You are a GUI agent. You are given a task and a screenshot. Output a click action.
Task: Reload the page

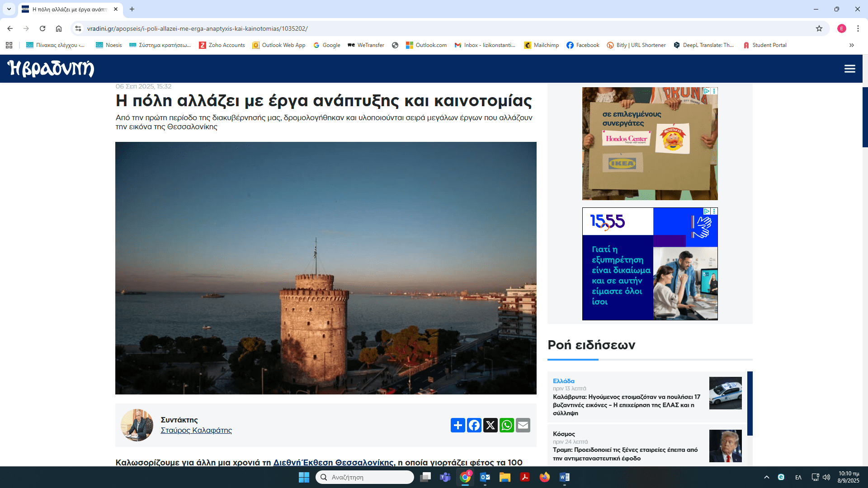42,28
